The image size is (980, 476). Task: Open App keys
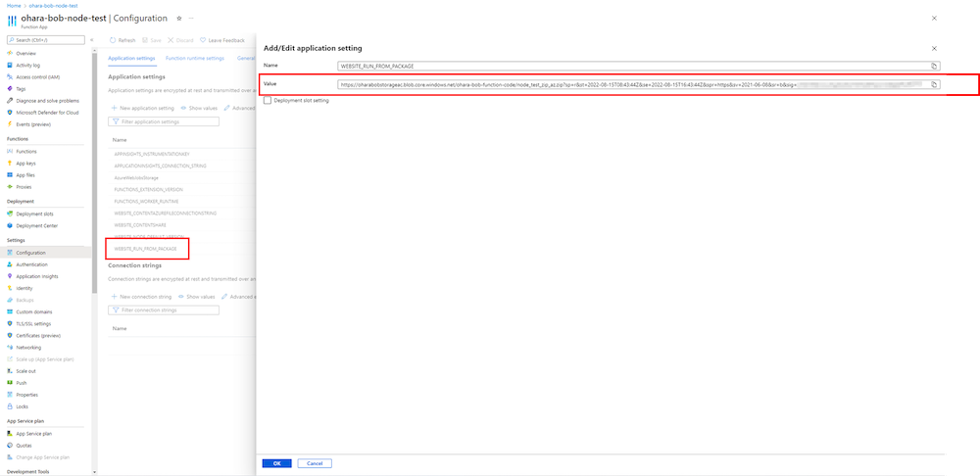click(25, 163)
